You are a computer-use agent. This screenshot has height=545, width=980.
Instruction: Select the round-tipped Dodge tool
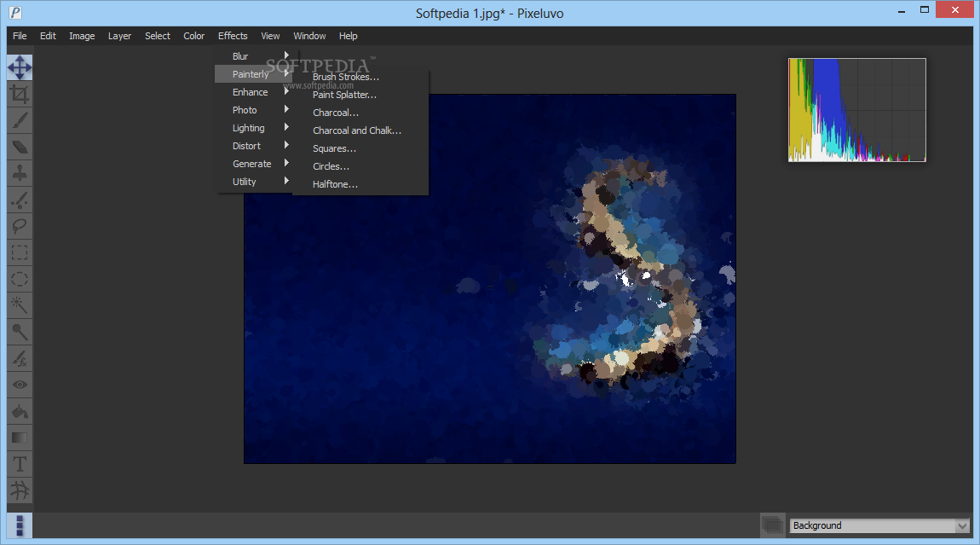20,332
